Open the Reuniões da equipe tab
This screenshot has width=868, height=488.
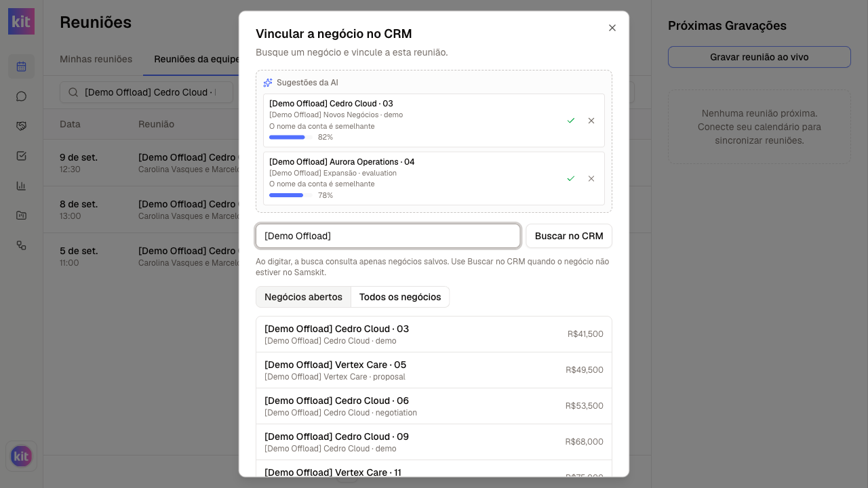click(x=197, y=59)
